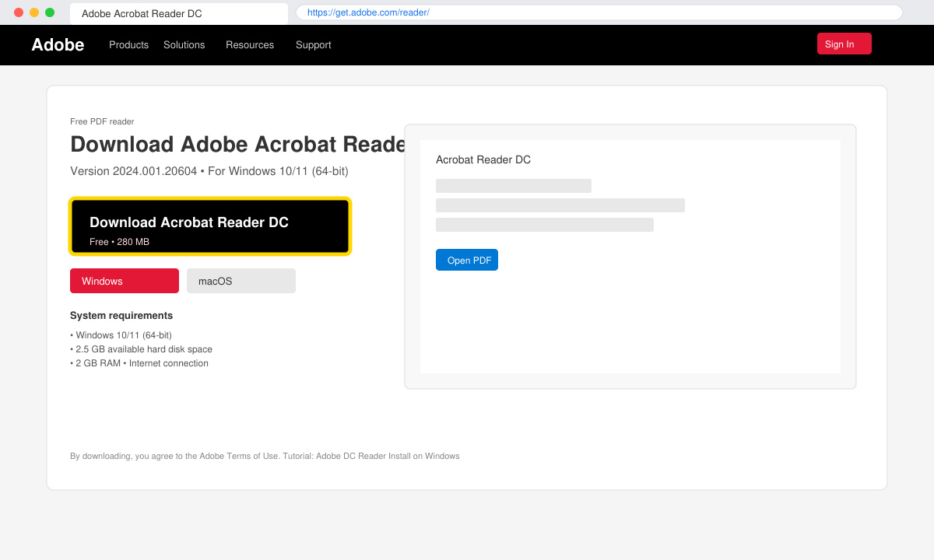Click '2 GB RAM • Internet connection' line
This screenshot has height=560, width=934.
coord(139,363)
